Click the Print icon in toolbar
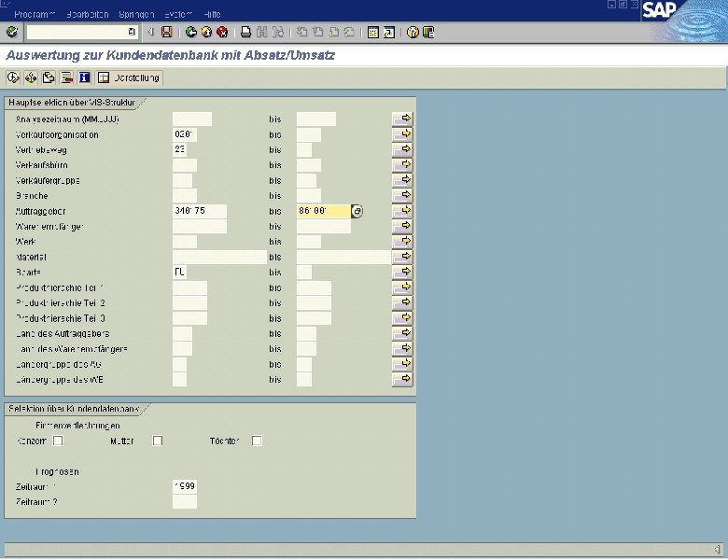 click(x=246, y=32)
